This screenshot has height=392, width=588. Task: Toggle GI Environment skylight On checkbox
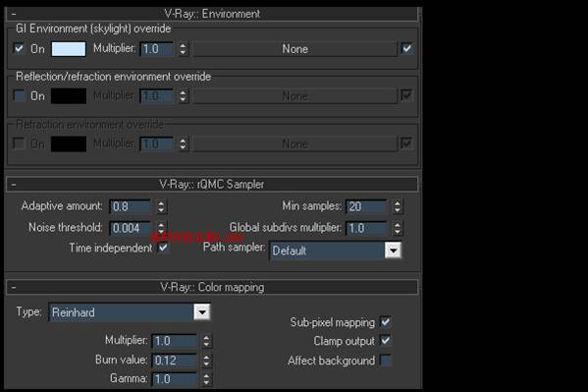(x=19, y=48)
